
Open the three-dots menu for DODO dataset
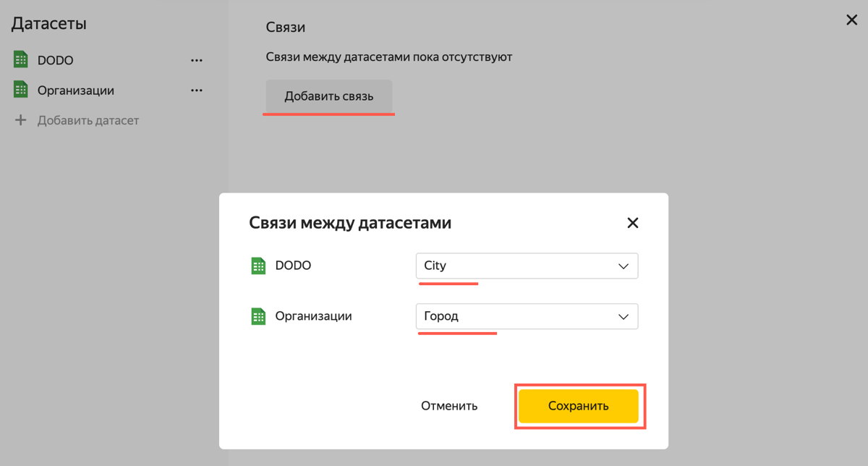pyautogui.click(x=196, y=61)
